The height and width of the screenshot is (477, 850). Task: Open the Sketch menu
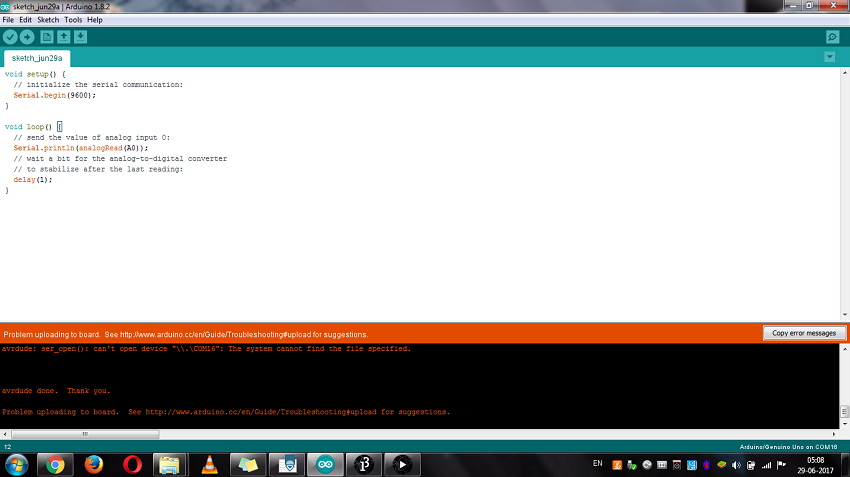point(48,20)
